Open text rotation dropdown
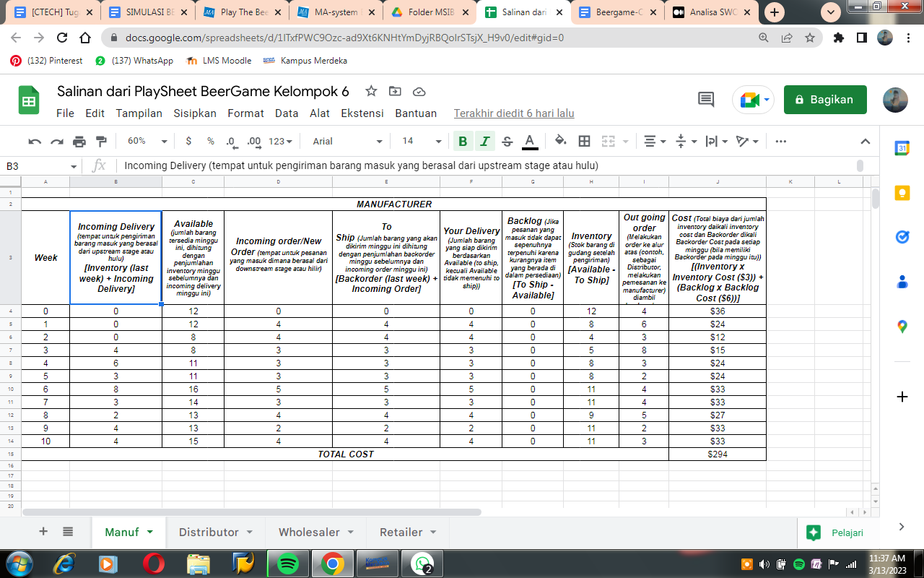The height and width of the screenshot is (578, 924). (746, 141)
